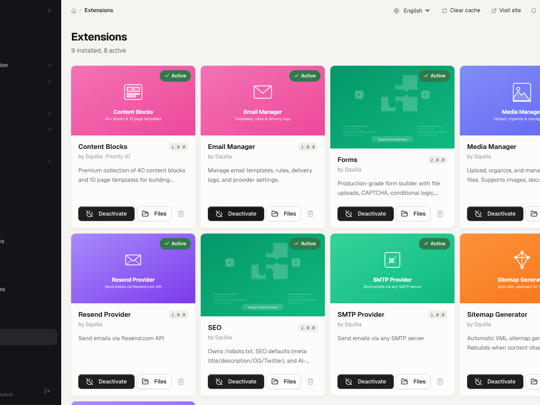This screenshot has height=405, width=540.
Task: Deactivate the SEO extension
Action: (236, 382)
